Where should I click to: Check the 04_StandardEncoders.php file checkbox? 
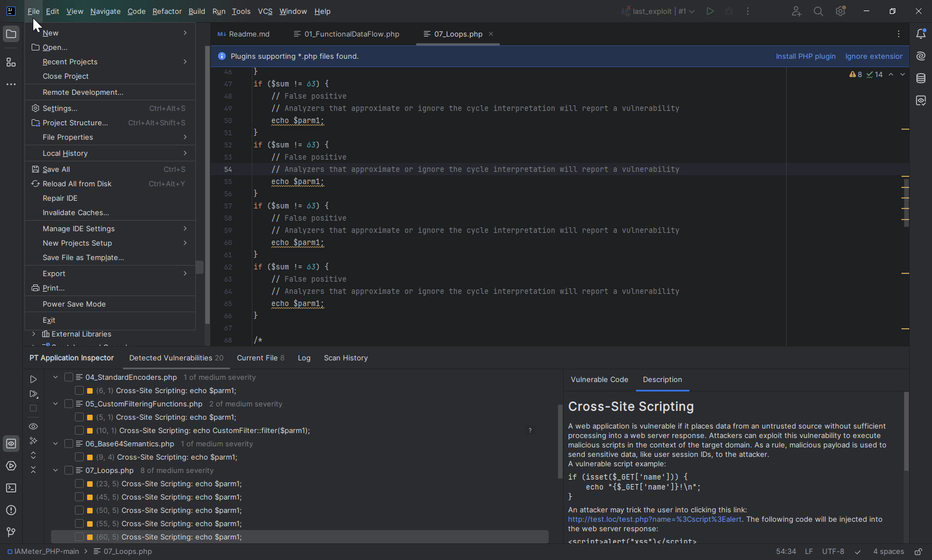point(69,377)
